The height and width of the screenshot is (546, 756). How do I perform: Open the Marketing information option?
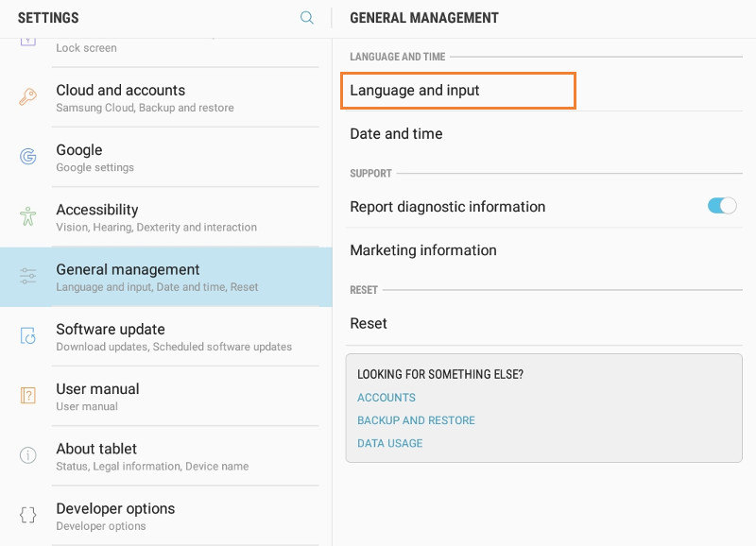[421, 250]
